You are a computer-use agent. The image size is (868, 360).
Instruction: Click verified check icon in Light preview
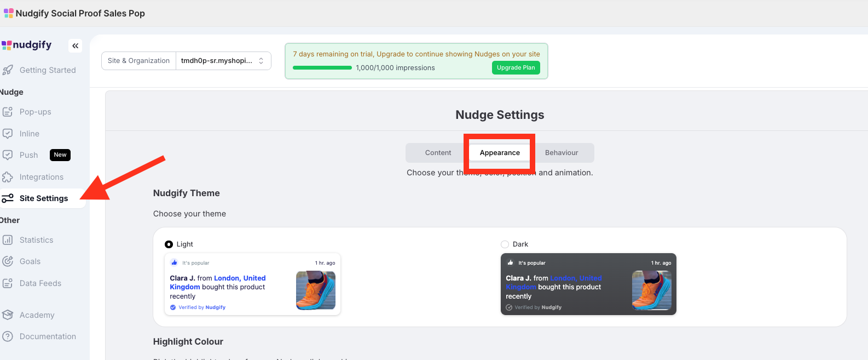click(173, 307)
